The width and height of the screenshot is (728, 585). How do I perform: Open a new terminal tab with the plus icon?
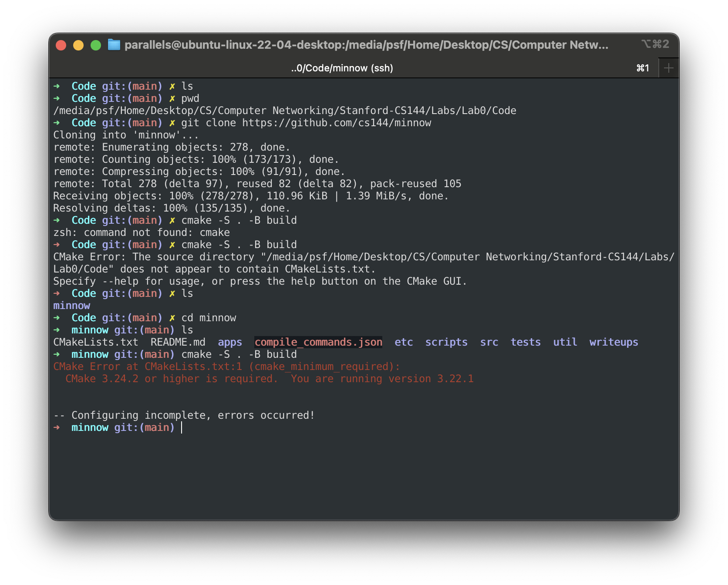tap(669, 67)
